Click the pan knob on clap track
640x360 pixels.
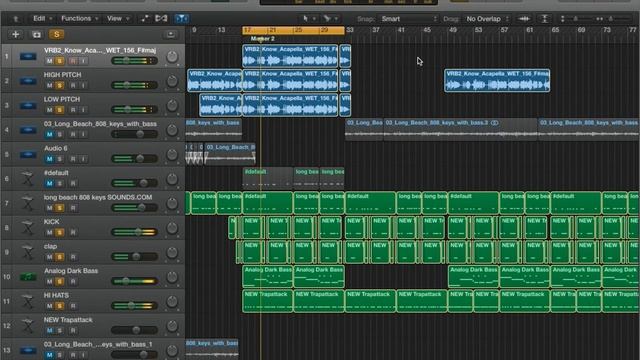tap(172, 253)
